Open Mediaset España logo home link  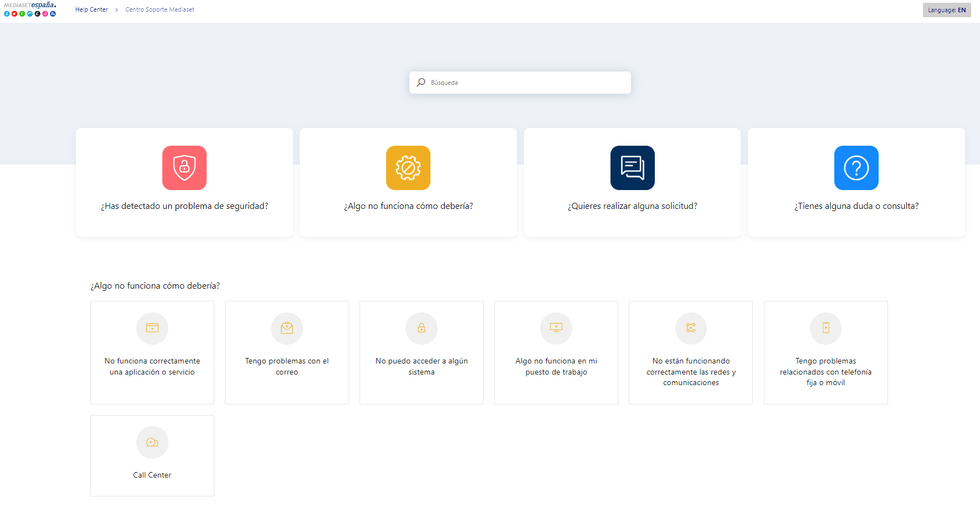pos(30,9)
